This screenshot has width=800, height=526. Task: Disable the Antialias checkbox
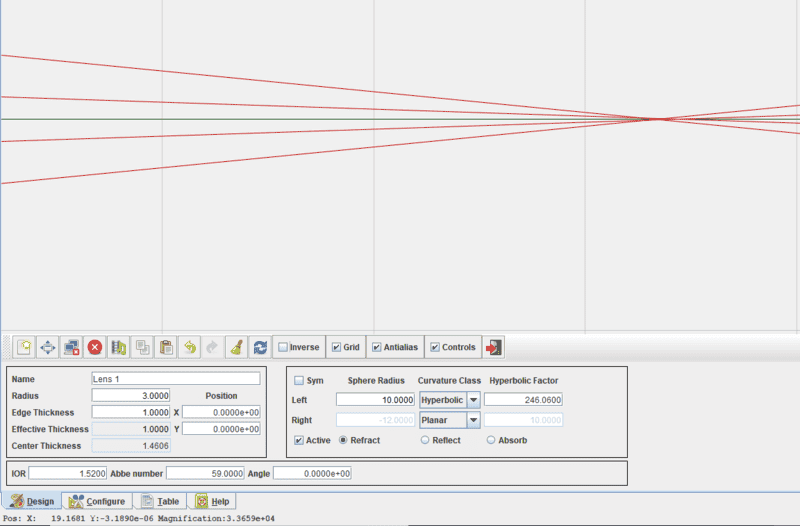point(377,347)
